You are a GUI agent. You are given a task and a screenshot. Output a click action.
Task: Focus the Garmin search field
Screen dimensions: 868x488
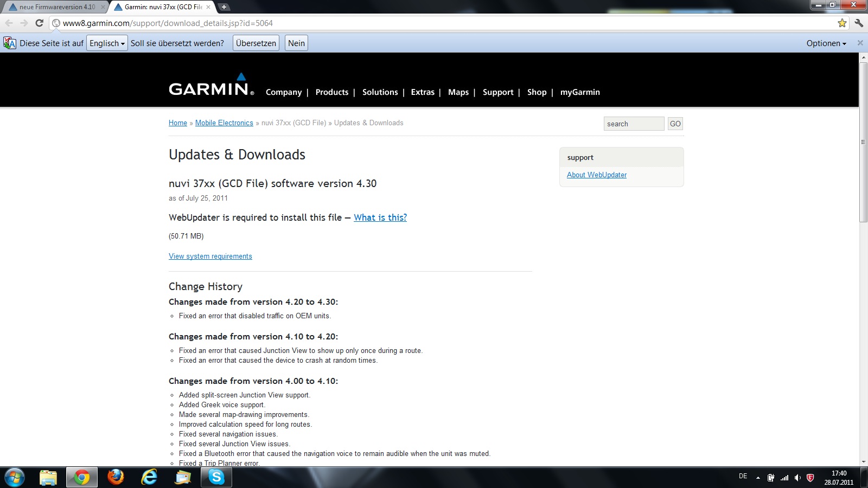634,124
